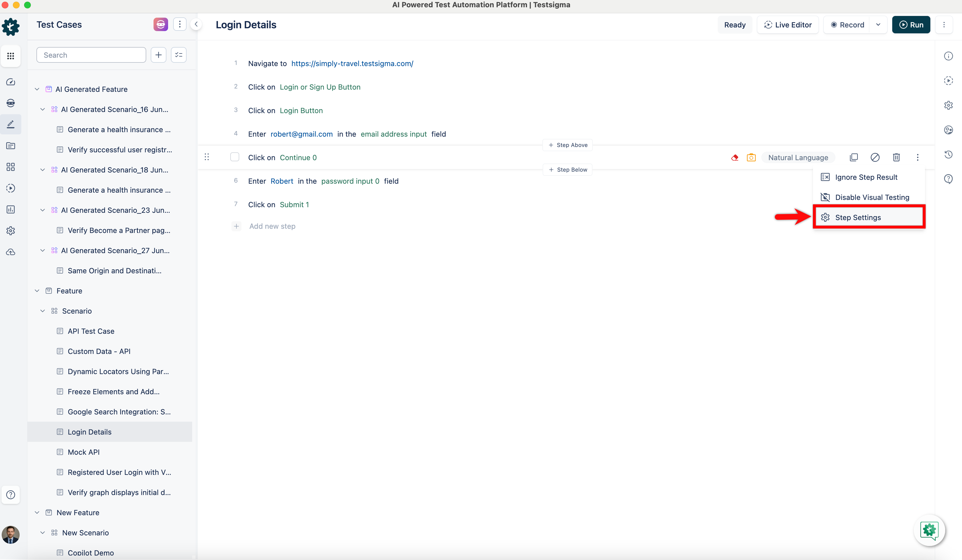Collapse the Test Cases side panel
Viewport: 962px width, 560px height.
click(x=196, y=24)
